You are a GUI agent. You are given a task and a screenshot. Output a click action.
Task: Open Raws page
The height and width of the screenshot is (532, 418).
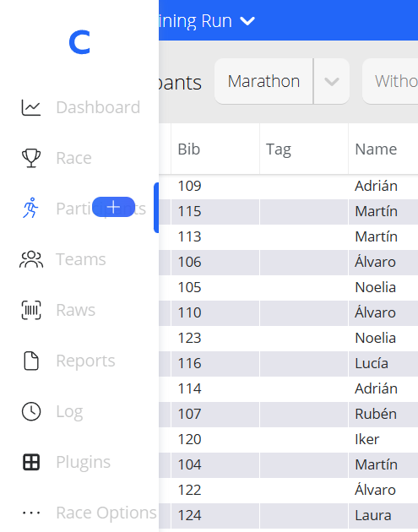[x=76, y=310]
